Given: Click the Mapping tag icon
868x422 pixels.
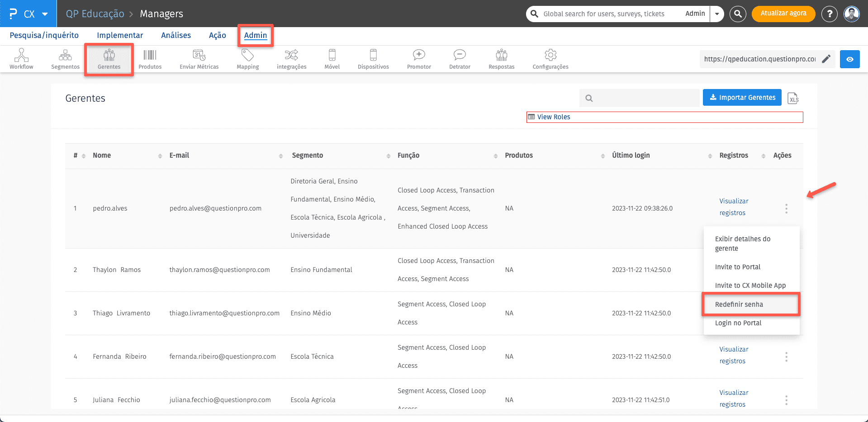Looking at the screenshot, I should [247, 59].
